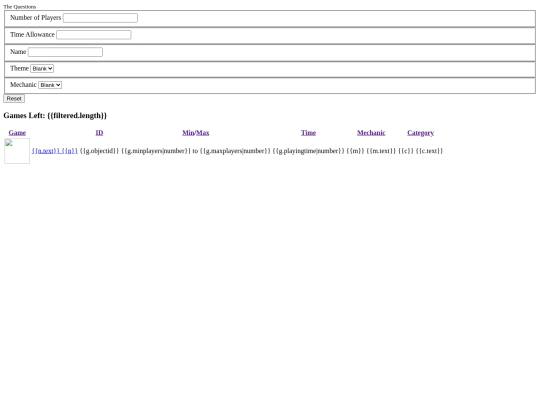Focus the Time Allowance text box
Image resolution: width=540 pixels, height=405 pixels.
[x=94, y=35]
